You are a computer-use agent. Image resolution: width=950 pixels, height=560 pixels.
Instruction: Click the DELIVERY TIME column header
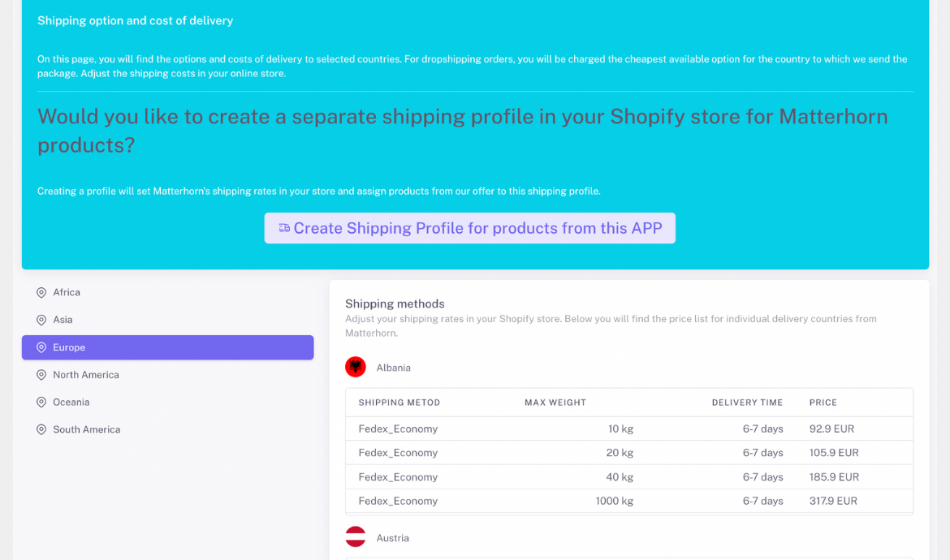coord(747,403)
